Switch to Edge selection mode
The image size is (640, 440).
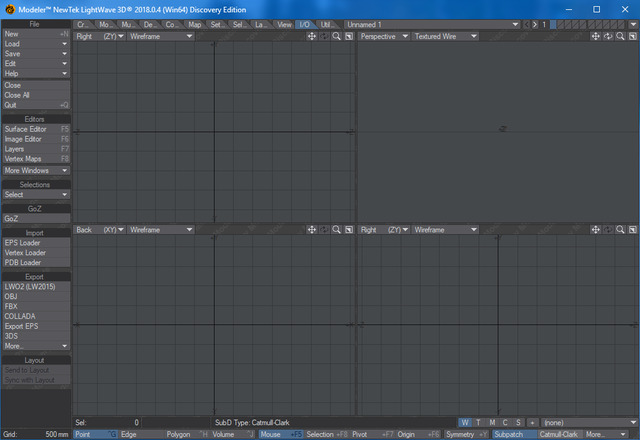click(x=129, y=435)
